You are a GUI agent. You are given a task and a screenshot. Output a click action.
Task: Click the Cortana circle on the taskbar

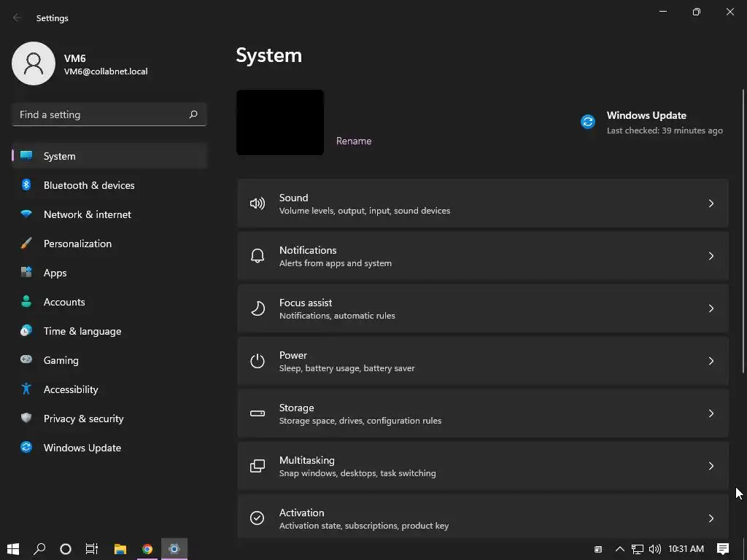click(66, 549)
